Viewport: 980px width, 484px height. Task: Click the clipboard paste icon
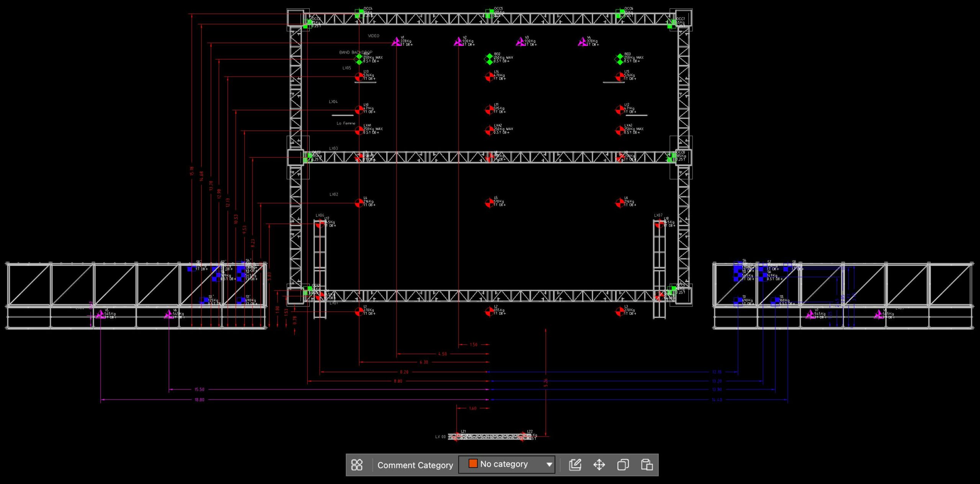(647, 465)
